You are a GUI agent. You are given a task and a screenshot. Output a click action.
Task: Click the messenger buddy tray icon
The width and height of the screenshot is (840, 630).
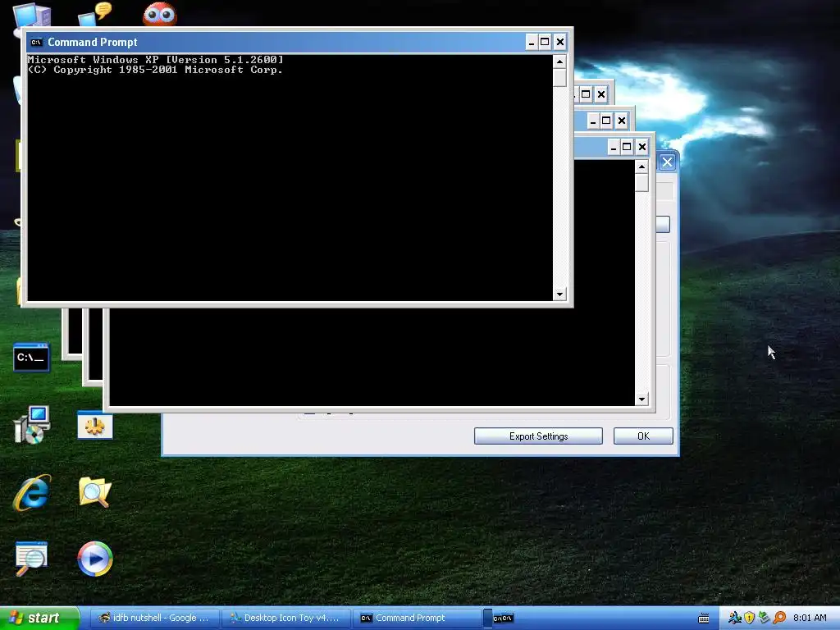pyautogui.click(x=735, y=618)
